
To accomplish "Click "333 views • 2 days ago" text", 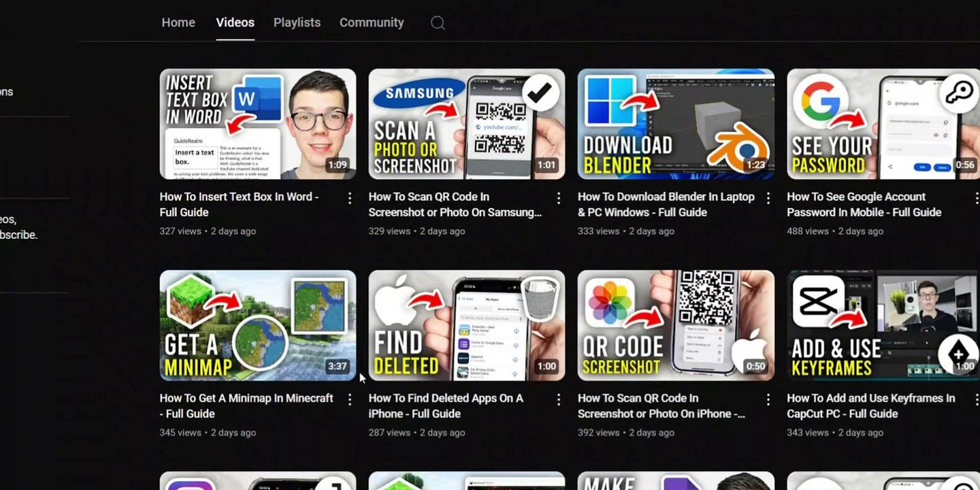I will pos(626,231).
